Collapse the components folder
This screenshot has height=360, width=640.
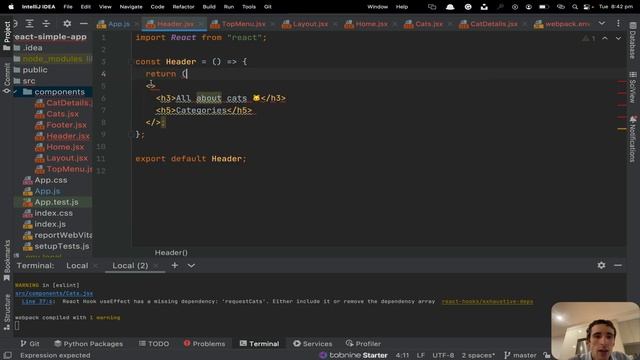(15, 92)
